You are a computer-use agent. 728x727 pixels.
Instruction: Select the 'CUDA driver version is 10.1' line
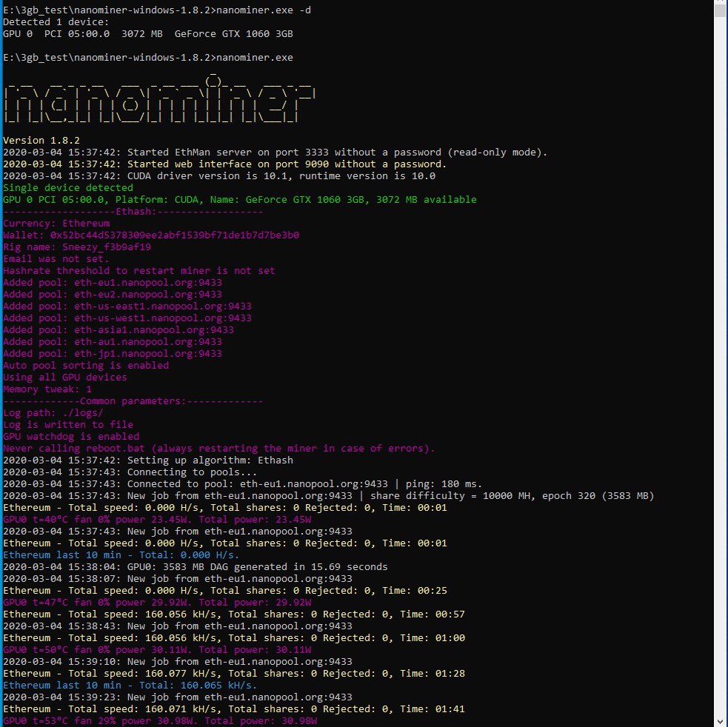pyautogui.click(x=219, y=176)
